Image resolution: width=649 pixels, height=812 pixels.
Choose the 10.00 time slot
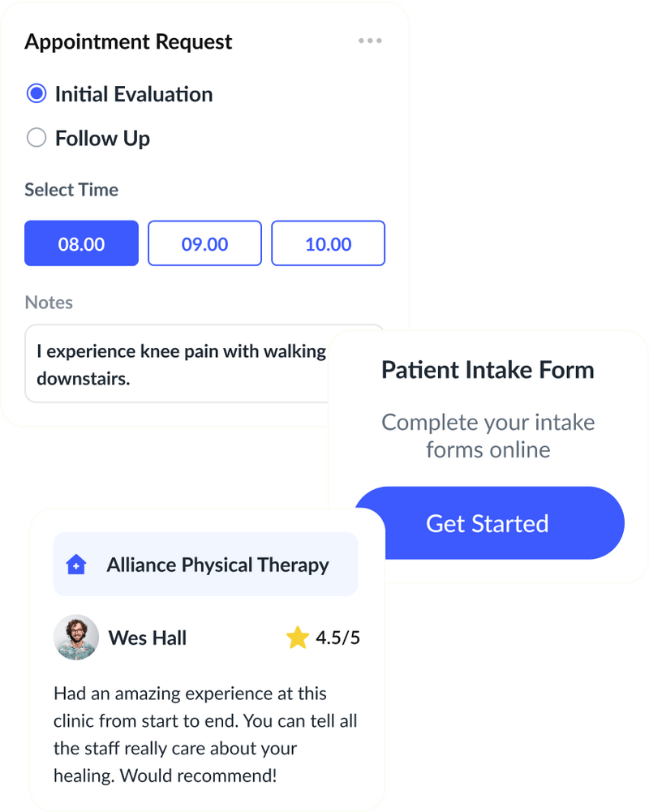click(x=328, y=243)
